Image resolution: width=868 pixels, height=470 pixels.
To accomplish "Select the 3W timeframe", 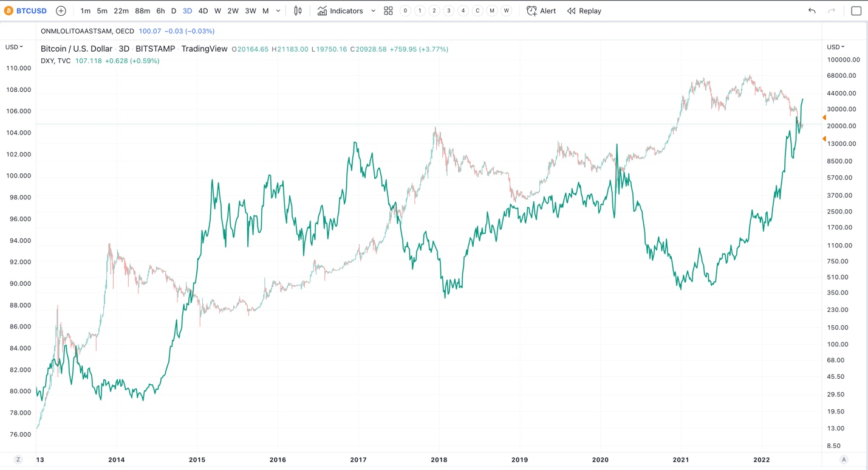I will 250,11.
